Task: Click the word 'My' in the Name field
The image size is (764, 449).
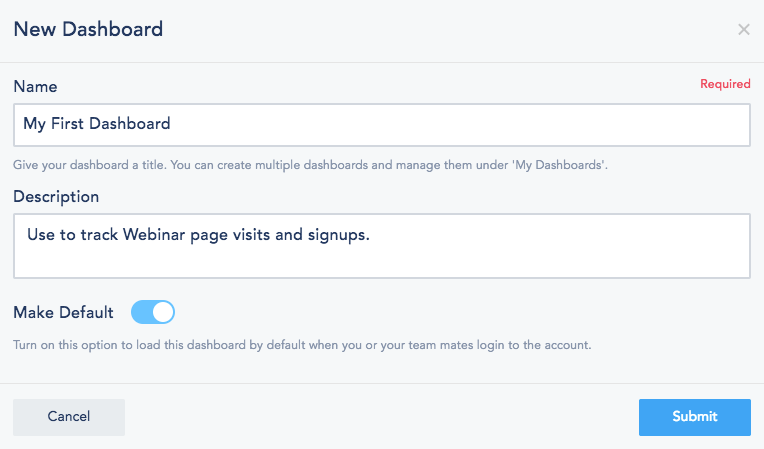Action: tap(35, 124)
